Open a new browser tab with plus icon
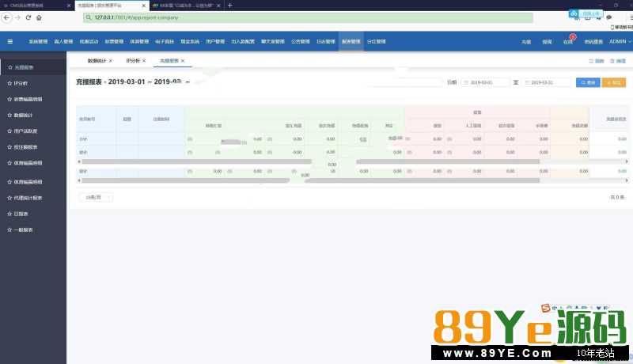Image resolution: width=633 pixels, height=364 pixels. 230,5
